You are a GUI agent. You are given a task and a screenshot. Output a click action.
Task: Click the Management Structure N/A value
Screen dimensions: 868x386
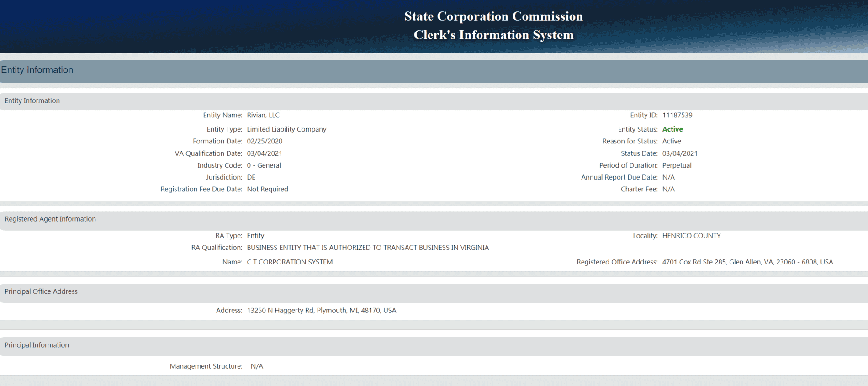tap(257, 366)
